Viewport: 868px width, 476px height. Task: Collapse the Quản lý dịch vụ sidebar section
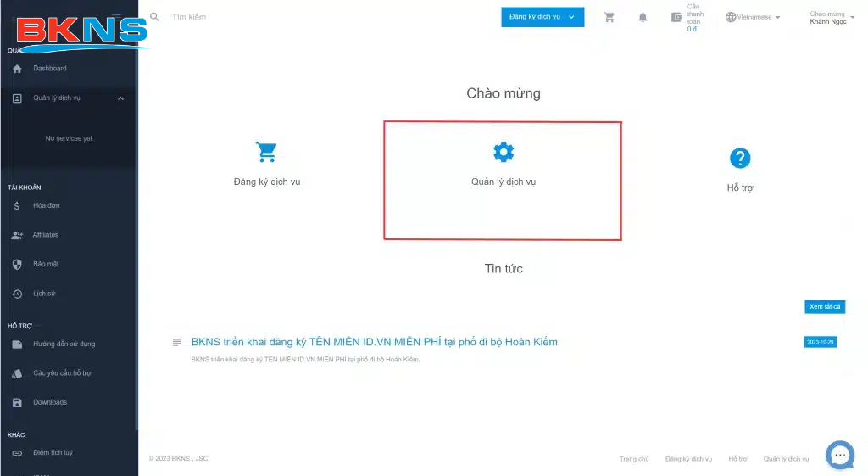click(x=120, y=98)
